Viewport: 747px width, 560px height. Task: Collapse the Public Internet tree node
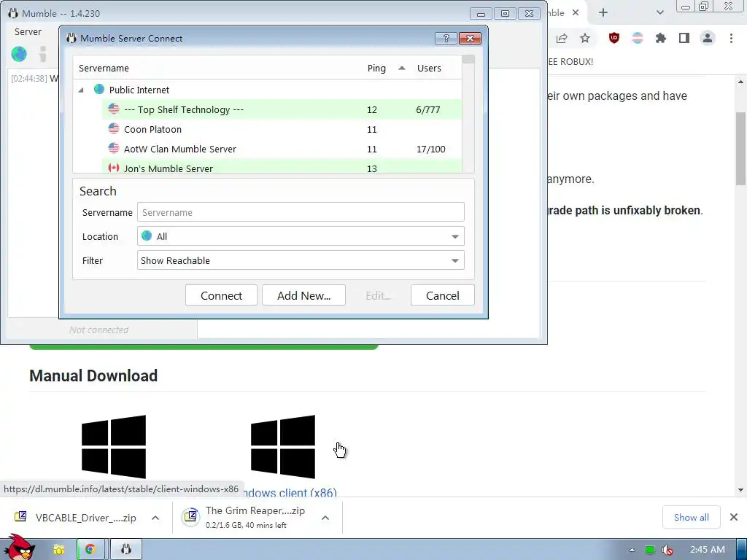[x=81, y=90]
